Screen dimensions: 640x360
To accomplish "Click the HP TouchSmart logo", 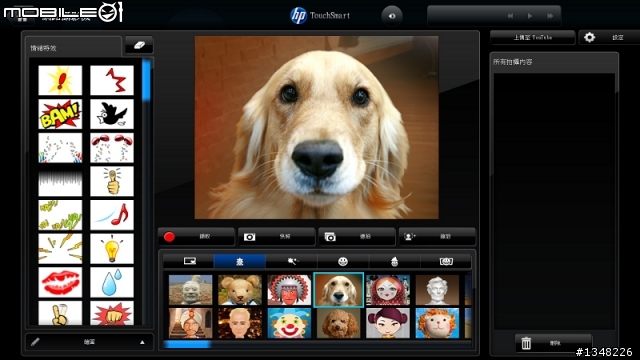I will pyautogui.click(x=320, y=16).
